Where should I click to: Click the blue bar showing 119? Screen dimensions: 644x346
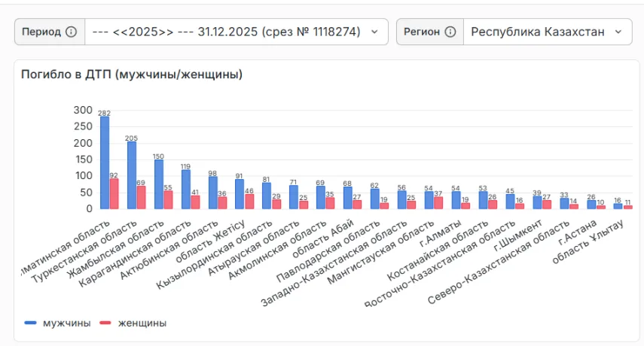(186, 190)
